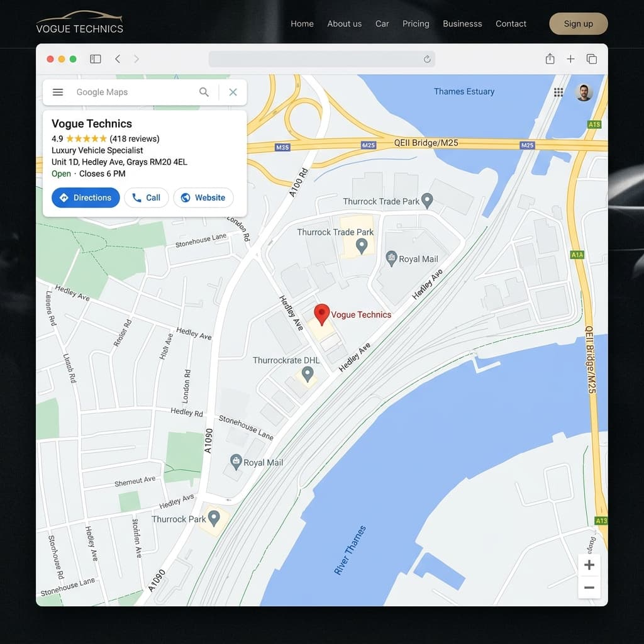
Task: Open the Contact menu item
Action: 511,24
